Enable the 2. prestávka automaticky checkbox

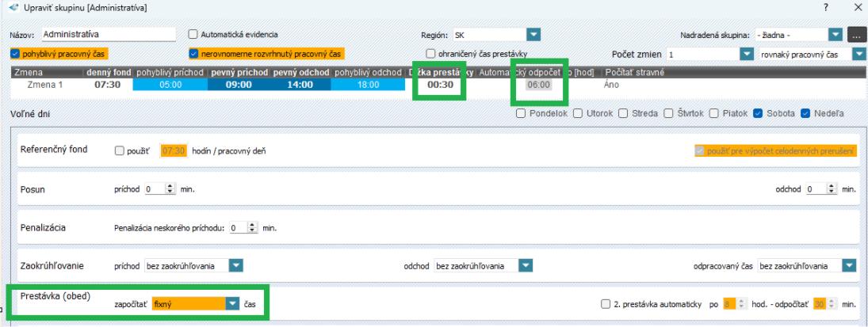(x=606, y=303)
